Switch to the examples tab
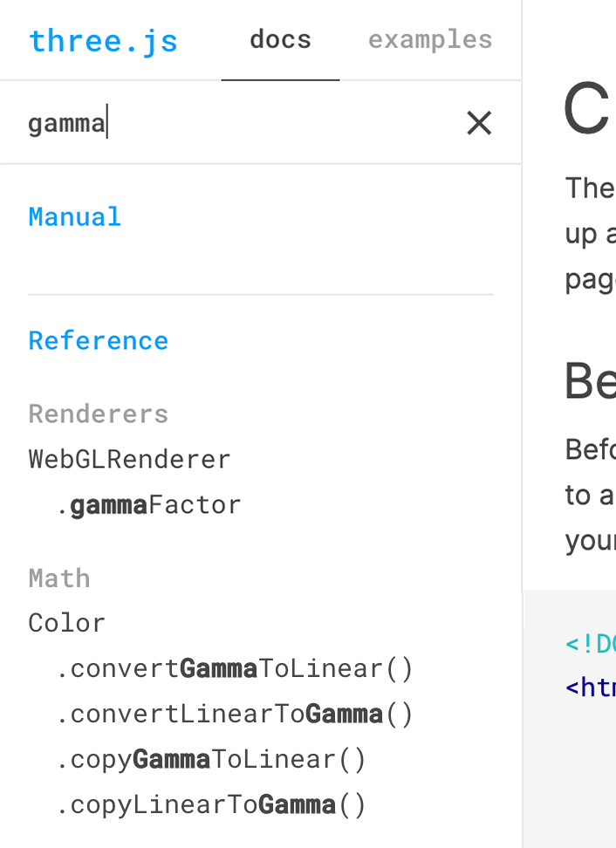The height and width of the screenshot is (848, 616). coord(429,39)
